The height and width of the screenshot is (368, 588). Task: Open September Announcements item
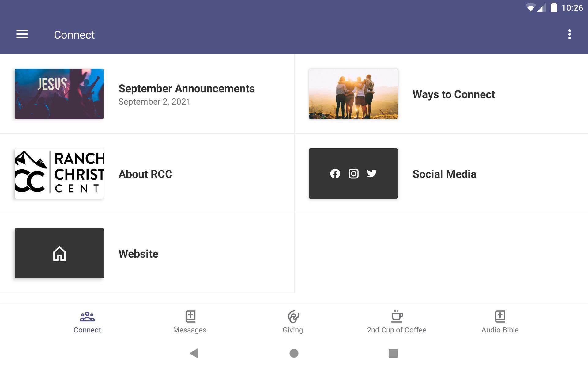click(187, 89)
